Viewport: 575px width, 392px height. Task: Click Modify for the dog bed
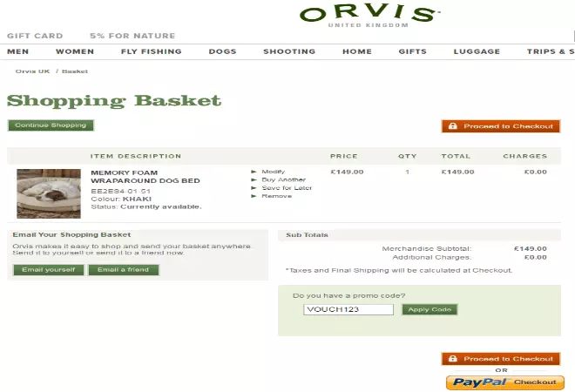coord(274,172)
